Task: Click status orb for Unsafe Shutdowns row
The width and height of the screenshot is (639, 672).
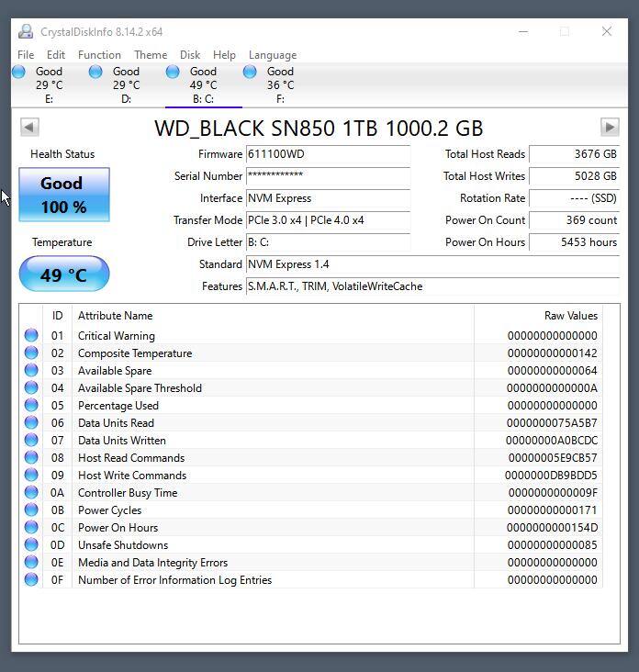Action: [31, 544]
